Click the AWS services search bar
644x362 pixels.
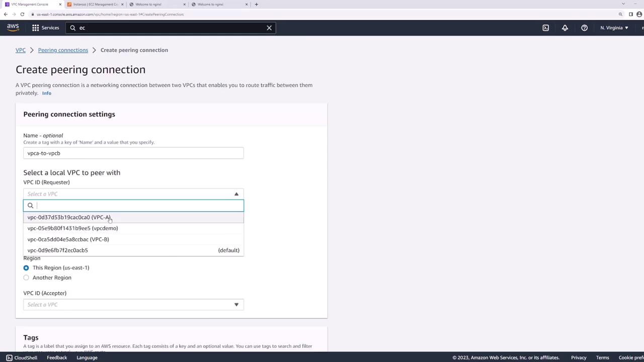pos(171,28)
